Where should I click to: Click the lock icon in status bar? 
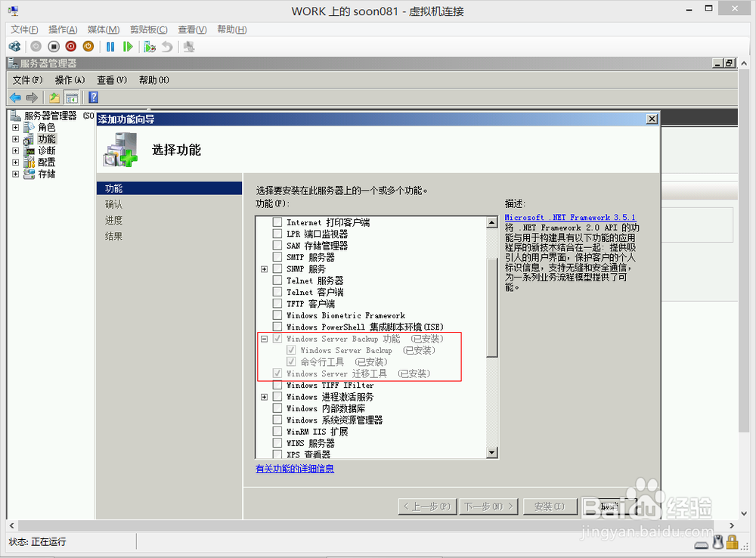[x=732, y=543]
